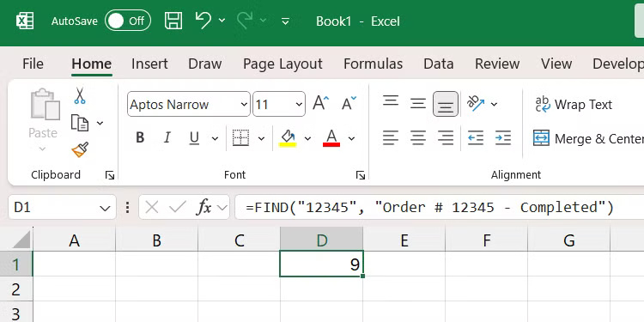Toggle Italic formatting

pos(167,137)
